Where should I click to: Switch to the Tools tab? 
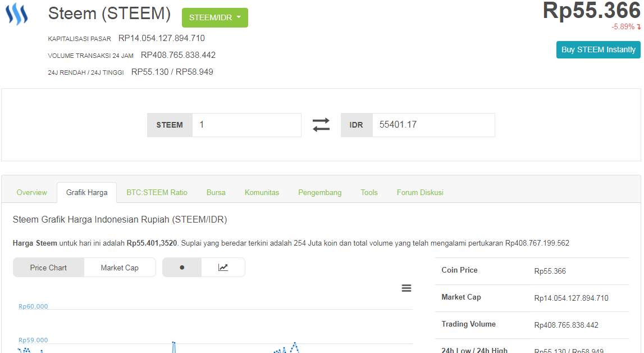click(x=369, y=192)
